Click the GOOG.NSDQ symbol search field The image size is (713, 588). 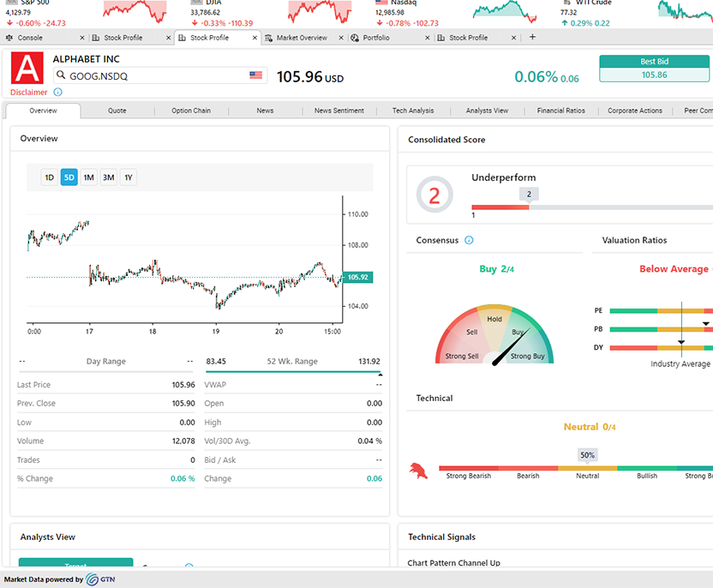point(160,75)
